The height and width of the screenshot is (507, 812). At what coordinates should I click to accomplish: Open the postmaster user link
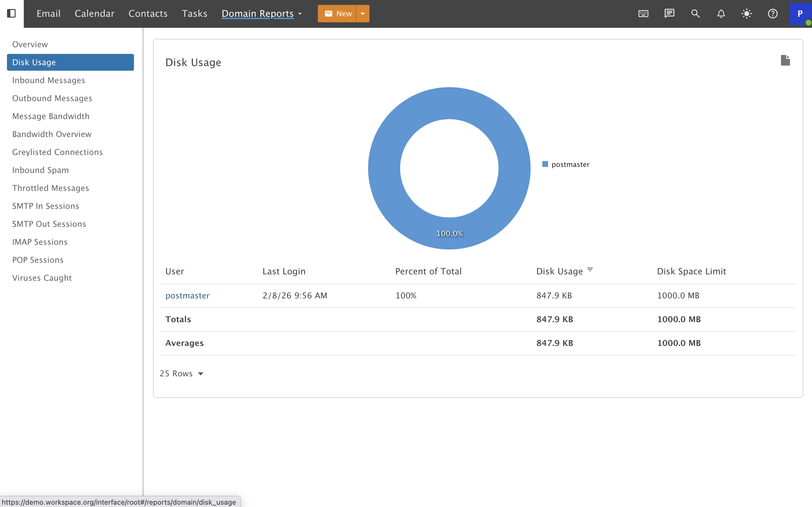tap(187, 296)
